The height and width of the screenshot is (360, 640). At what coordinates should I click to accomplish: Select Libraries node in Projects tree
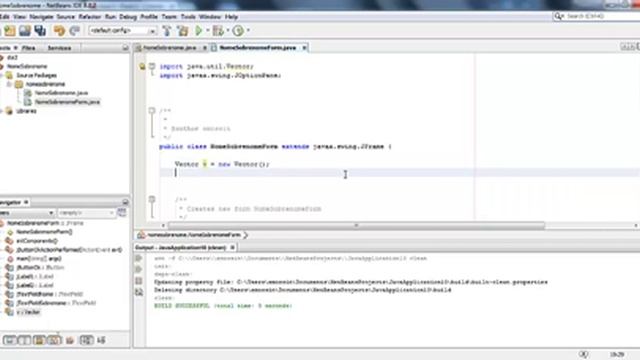tap(27, 111)
